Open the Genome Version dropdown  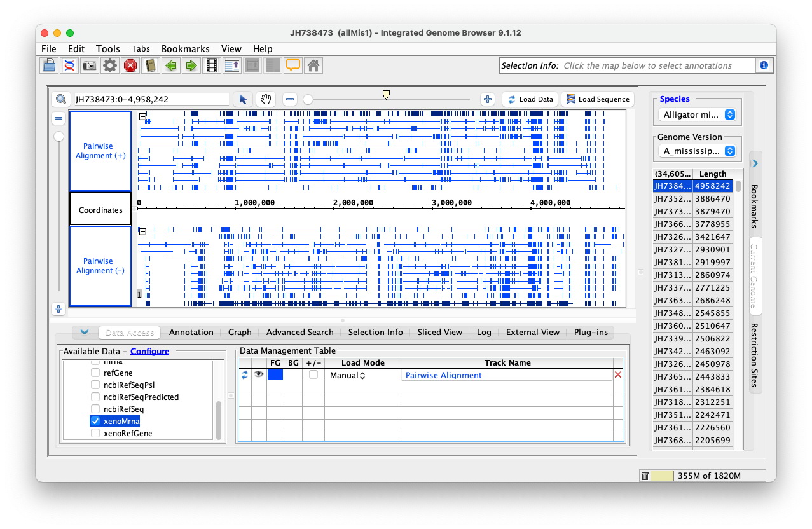[x=698, y=151]
